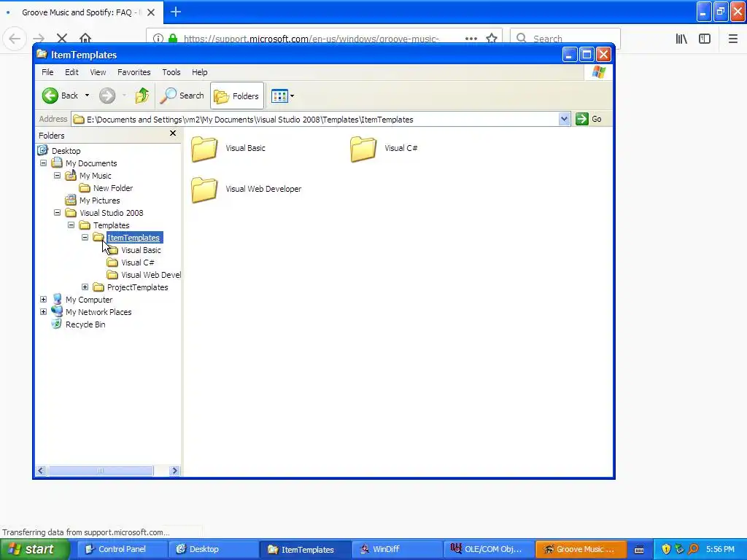This screenshot has width=747, height=560.
Task: Expand the ProjectTemplates tree node
Action: [x=85, y=287]
